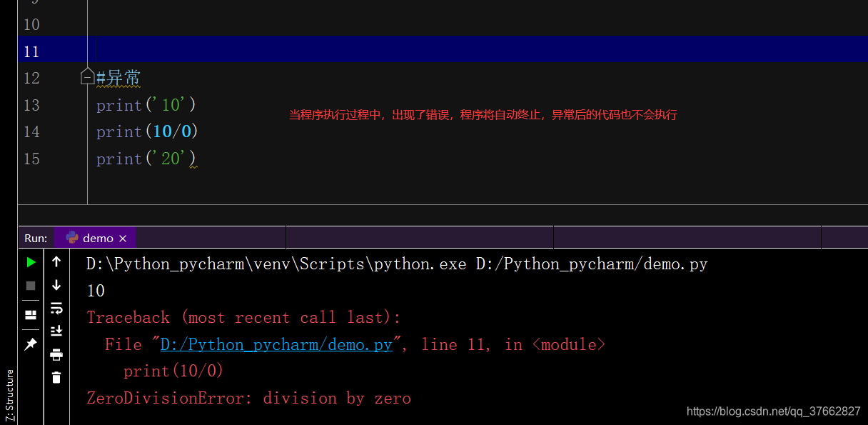Open Print dialog from console toolbar
Viewport: 868px width, 425px height.
[56, 354]
